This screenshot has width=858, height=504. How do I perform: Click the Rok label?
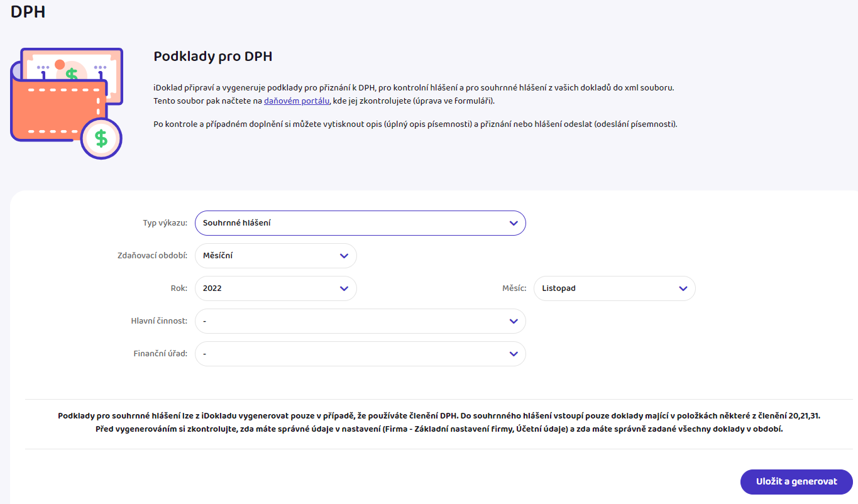(x=179, y=288)
